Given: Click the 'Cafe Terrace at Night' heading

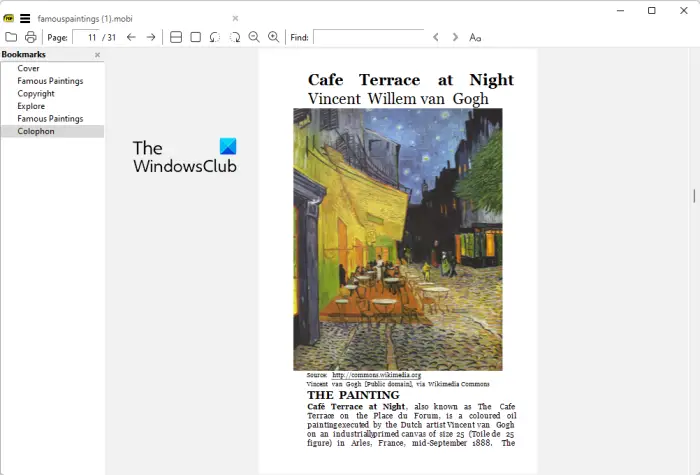Looking at the screenshot, I should point(411,80).
